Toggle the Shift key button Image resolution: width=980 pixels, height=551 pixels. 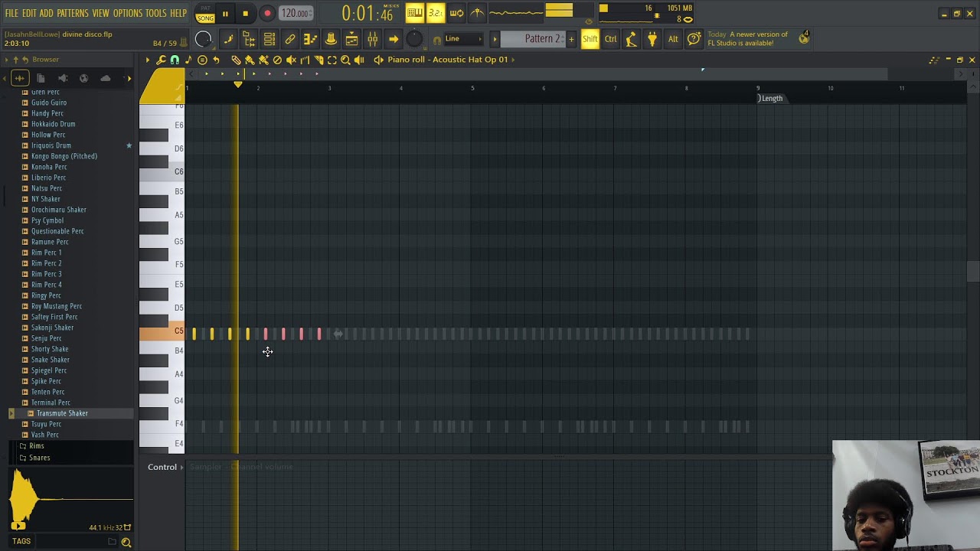[x=590, y=39]
